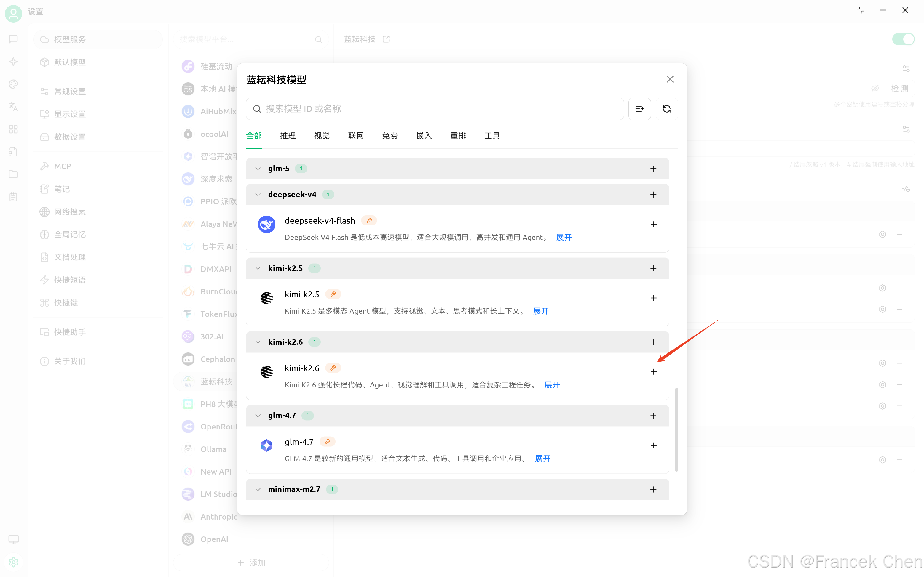924x577 pixels.
Task: Expand the kimi-k2.6 description with 展开
Action: click(552, 385)
